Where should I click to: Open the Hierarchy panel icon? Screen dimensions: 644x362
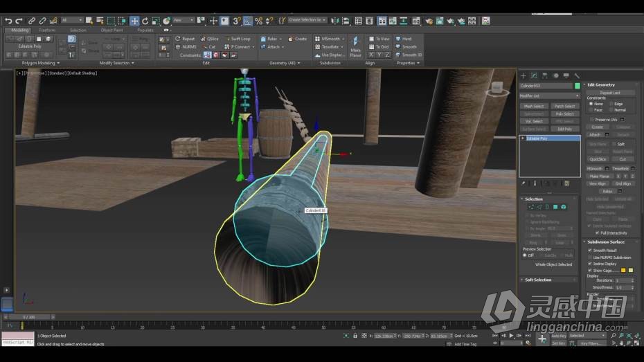(544, 75)
